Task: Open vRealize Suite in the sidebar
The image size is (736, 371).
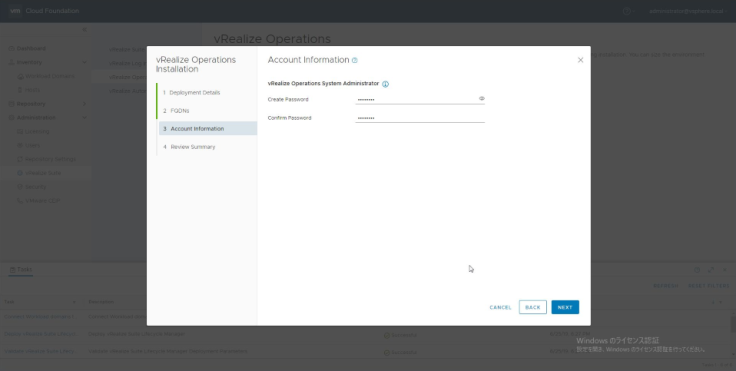Action: (x=43, y=173)
